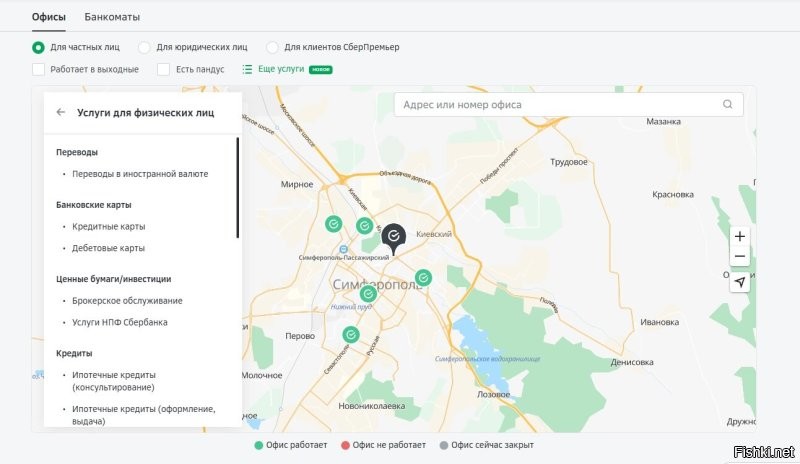The image size is (800, 464).
Task: Switch to the Офисы tab
Action: (x=48, y=17)
